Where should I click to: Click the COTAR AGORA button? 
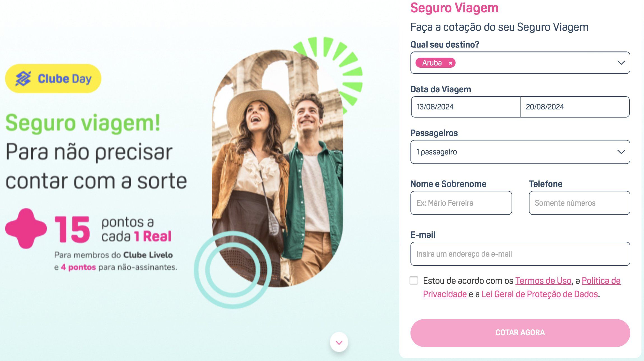(x=520, y=333)
